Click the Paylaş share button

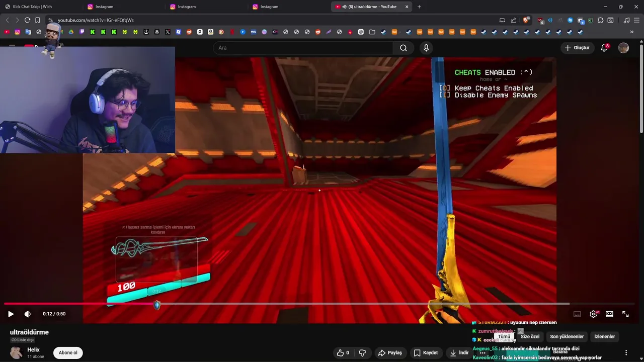pos(390,352)
